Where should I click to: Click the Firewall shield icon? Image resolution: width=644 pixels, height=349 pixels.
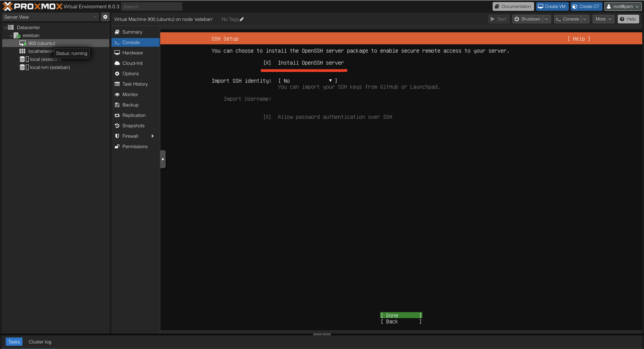tap(117, 136)
